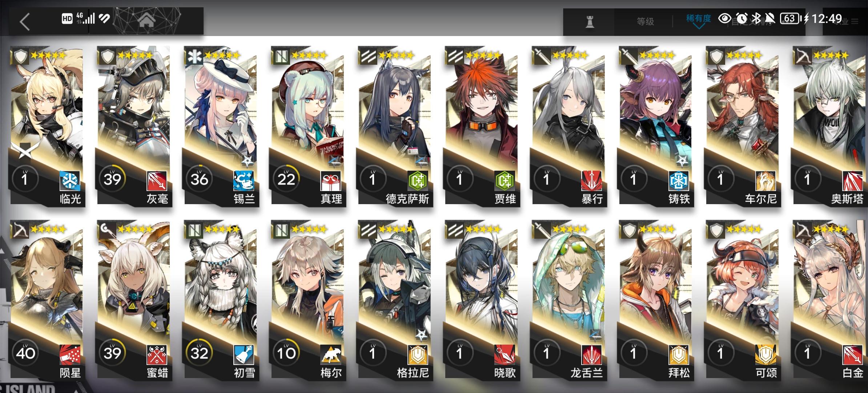Open the hamburger menu at top right
This screenshot has height=393, width=868.
click(x=855, y=22)
